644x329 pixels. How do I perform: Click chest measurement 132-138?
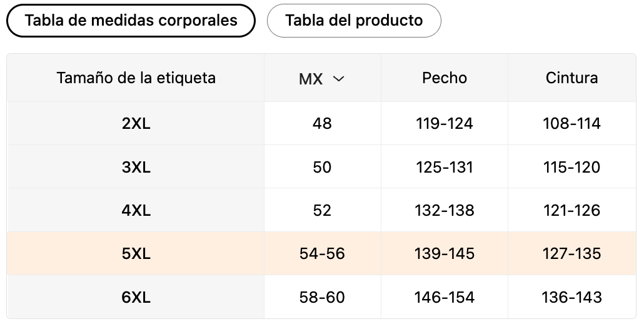coord(445,210)
